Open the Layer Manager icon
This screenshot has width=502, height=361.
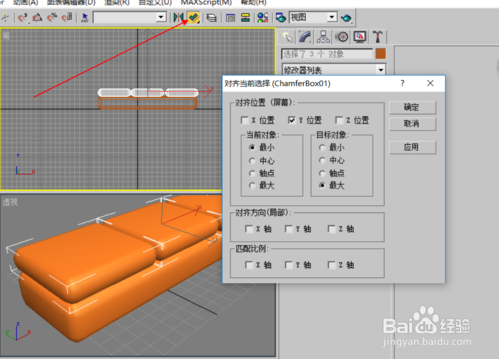211,17
